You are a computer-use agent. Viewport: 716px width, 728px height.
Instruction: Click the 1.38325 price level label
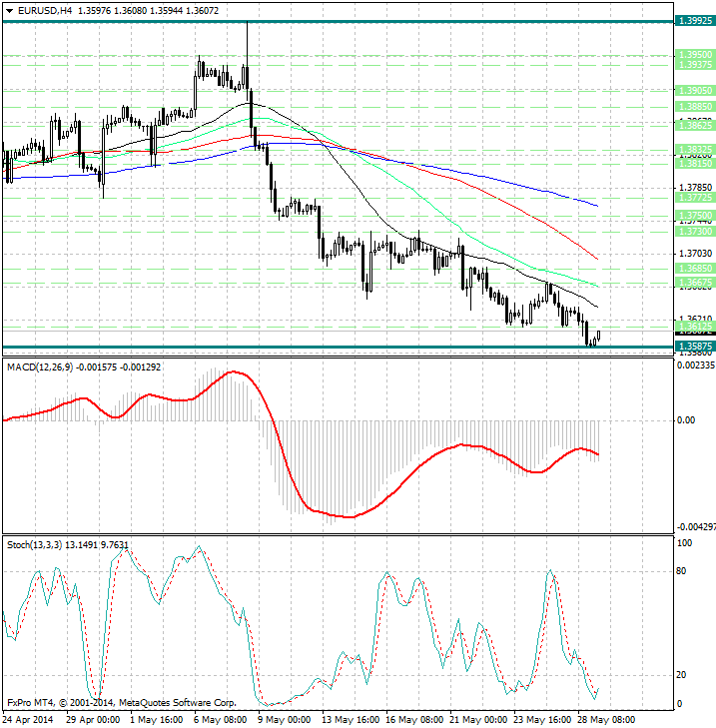695,150
